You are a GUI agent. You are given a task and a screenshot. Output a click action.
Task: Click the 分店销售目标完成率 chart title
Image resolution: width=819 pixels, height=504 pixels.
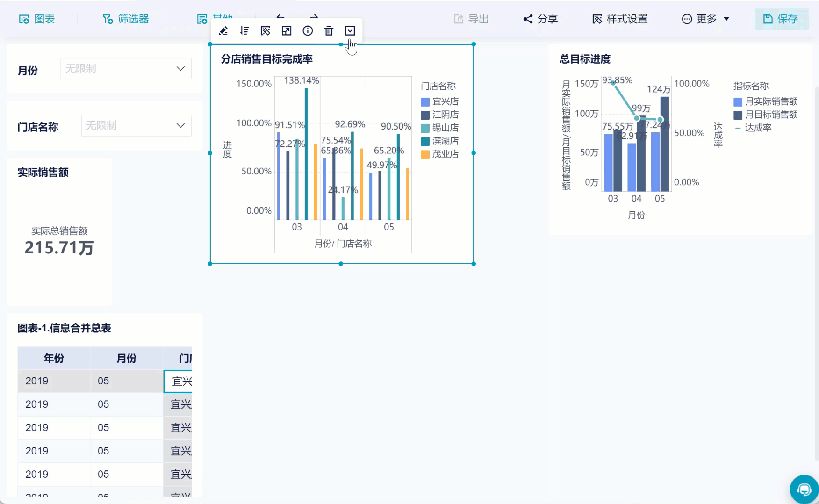(266, 59)
